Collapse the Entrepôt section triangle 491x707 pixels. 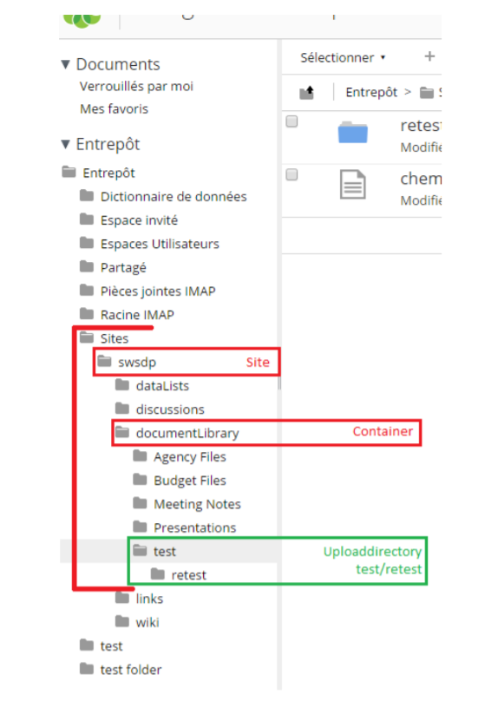click(66, 144)
